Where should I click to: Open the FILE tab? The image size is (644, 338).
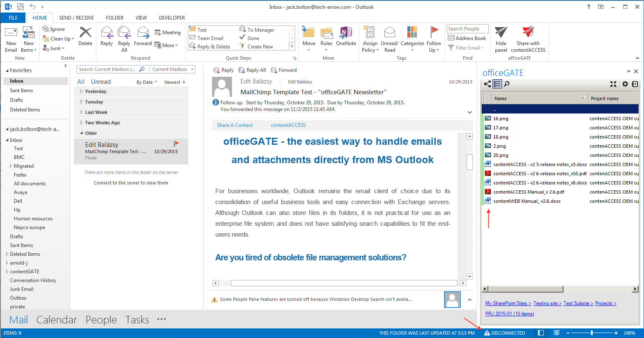coord(13,18)
